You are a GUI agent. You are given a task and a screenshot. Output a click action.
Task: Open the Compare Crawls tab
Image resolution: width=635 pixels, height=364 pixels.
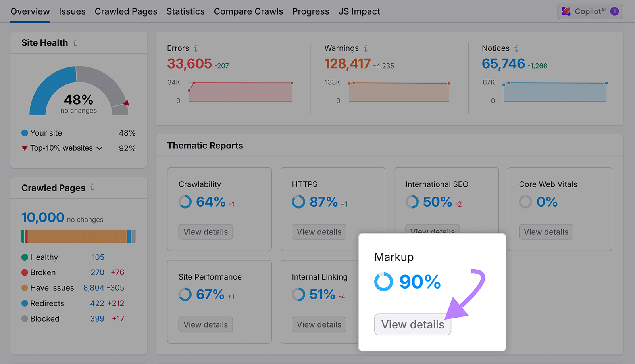tap(248, 11)
